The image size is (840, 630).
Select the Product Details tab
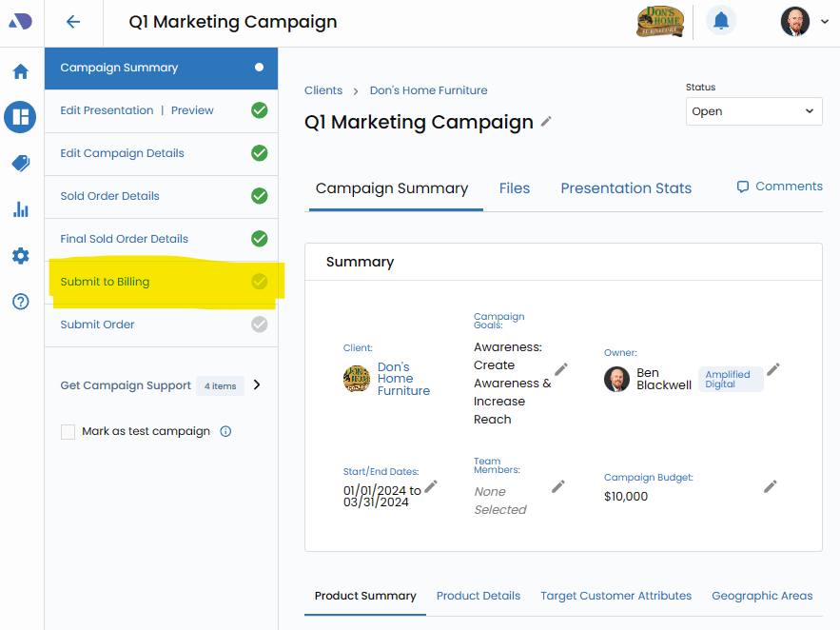(478, 596)
